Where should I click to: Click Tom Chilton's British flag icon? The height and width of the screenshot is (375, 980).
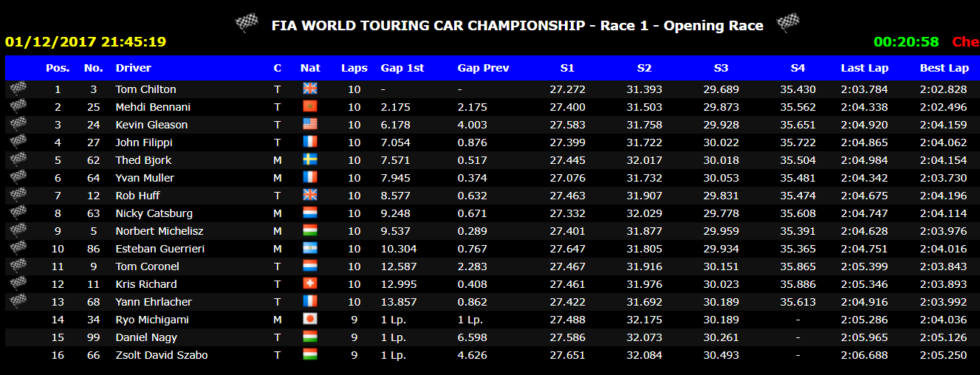[310, 89]
